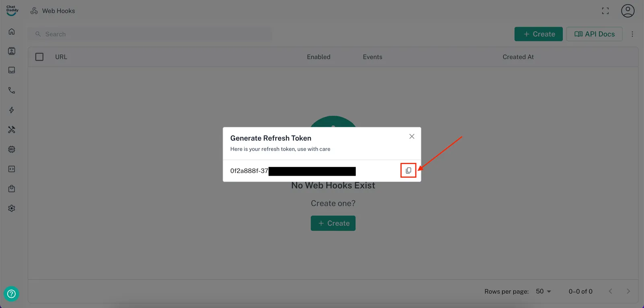The height and width of the screenshot is (308, 644).
Task: Open the Inbox sidebar icon
Action: tap(12, 70)
